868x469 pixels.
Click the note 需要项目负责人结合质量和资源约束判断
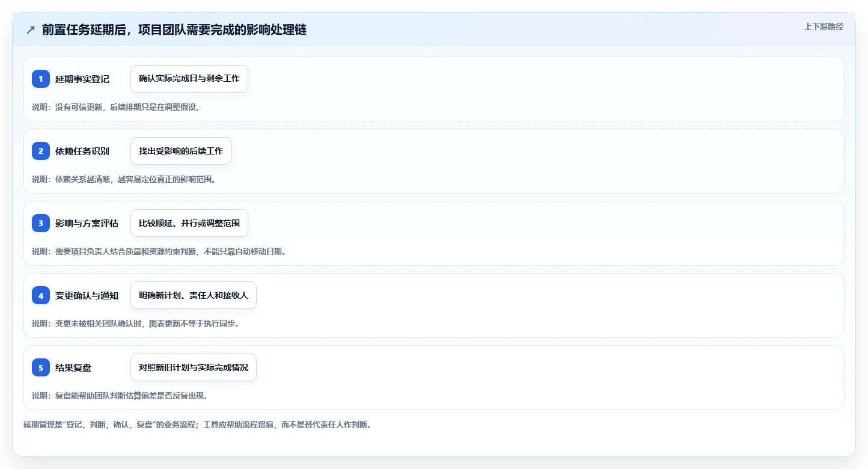point(159,251)
